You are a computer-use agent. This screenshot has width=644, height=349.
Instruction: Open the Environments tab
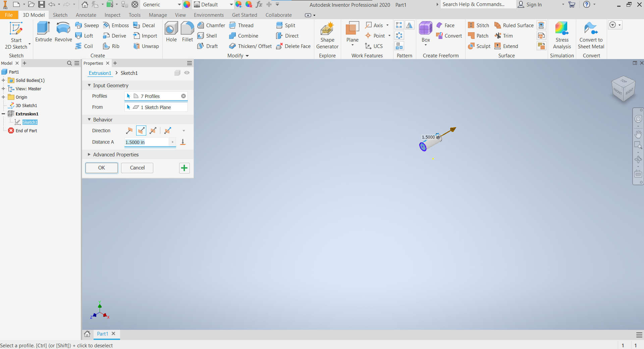click(209, 15)
